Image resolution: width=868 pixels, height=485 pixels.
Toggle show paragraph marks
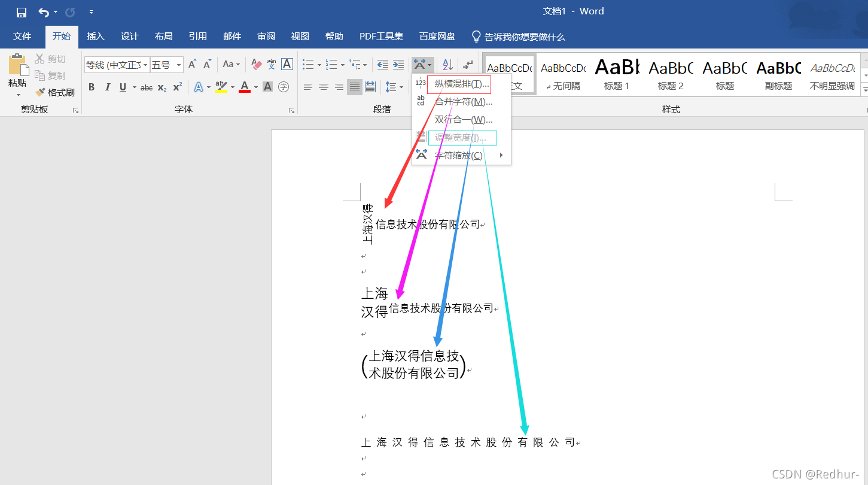468,65
